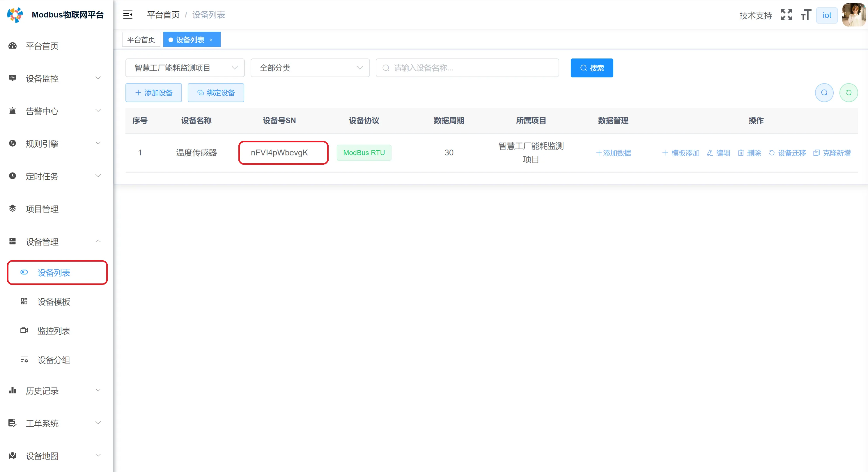
Task: Open the 智慧工厂能耗监测项目 project dropdown
Action: pyautogui.click(x=185, y=68)
